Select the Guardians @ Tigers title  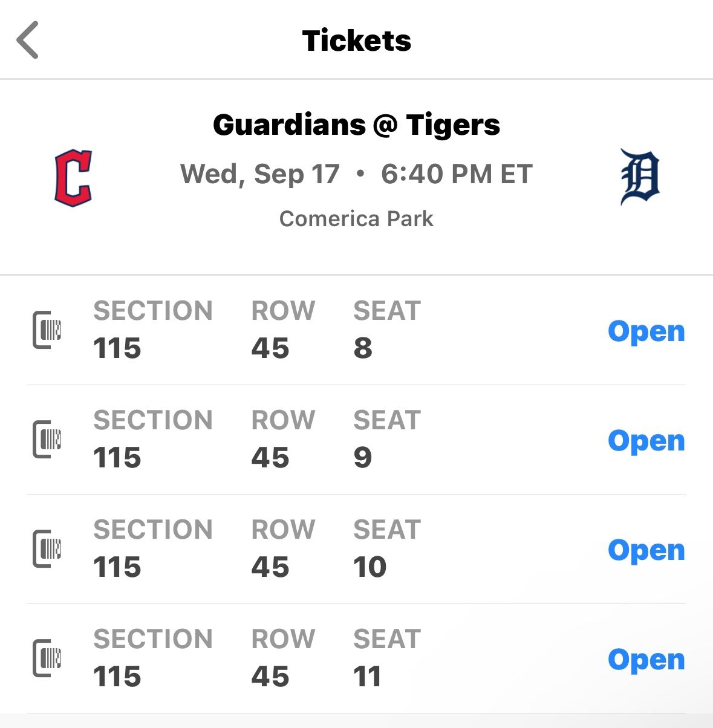(x=356, y=125)
